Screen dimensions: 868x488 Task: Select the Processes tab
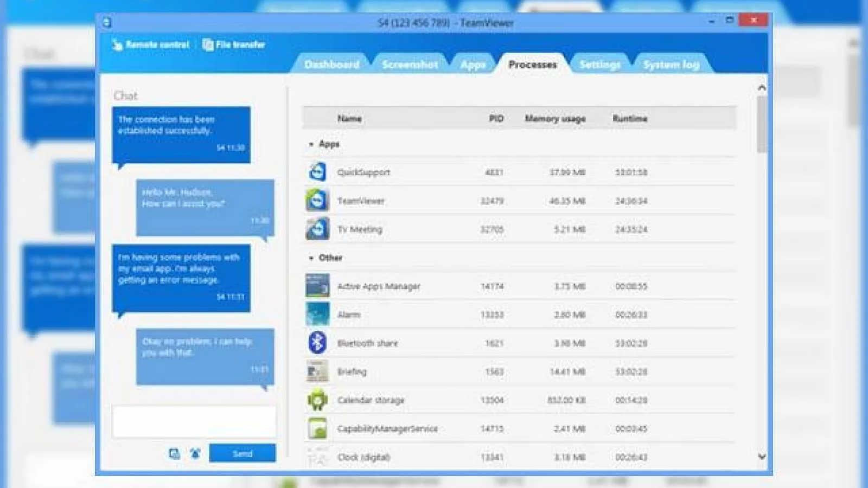click(x=532, y=65)
